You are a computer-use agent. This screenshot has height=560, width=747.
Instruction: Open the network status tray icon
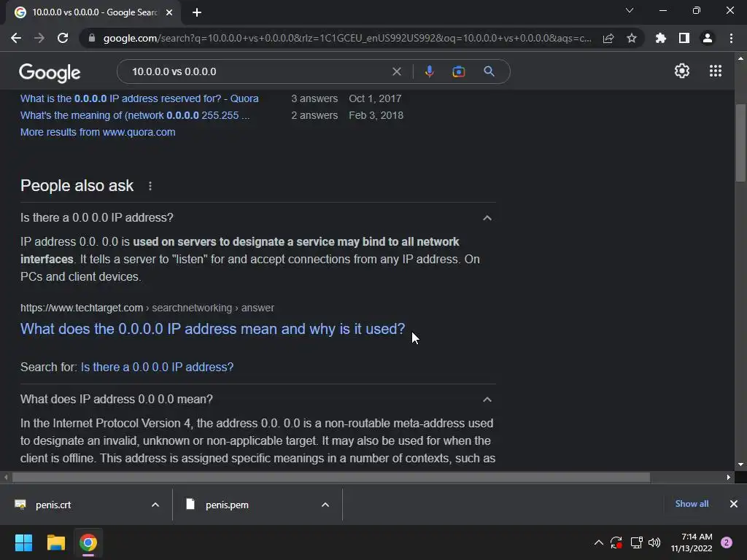pos(636,542)
